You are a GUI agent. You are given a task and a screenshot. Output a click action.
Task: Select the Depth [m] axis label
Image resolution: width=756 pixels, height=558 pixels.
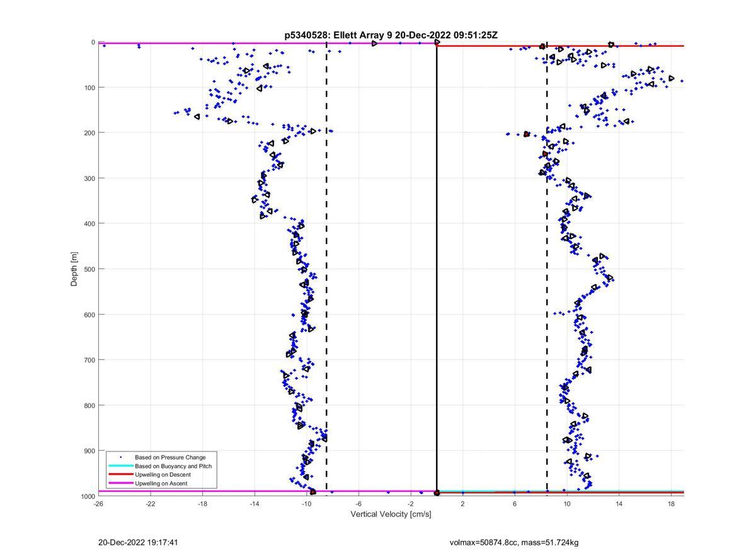74,269
